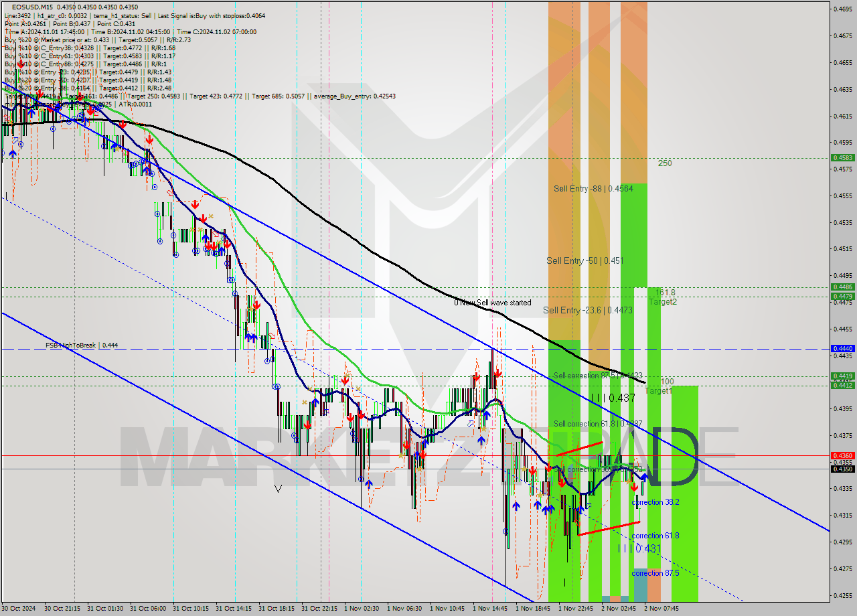This screenshot has height=616, width=857.
Task: Click the '1 Nov 02:30' time axis label
Action: (x=362, y=609)
